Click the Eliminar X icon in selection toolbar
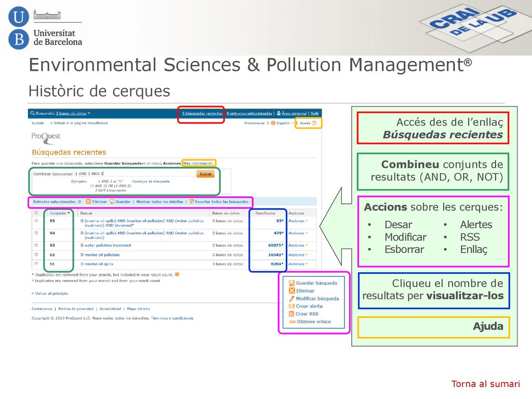The width and height of the screenshot is (532, 399). (x=88, y=202)
